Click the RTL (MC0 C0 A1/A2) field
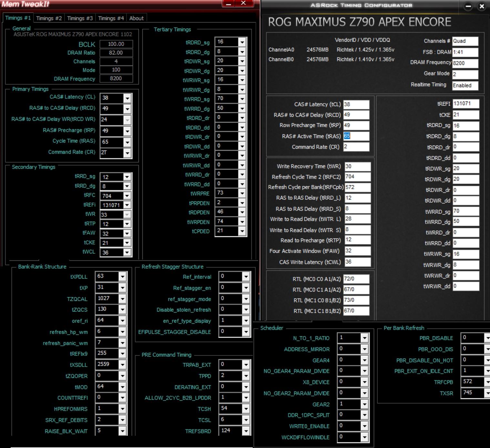 click(356, 279)
